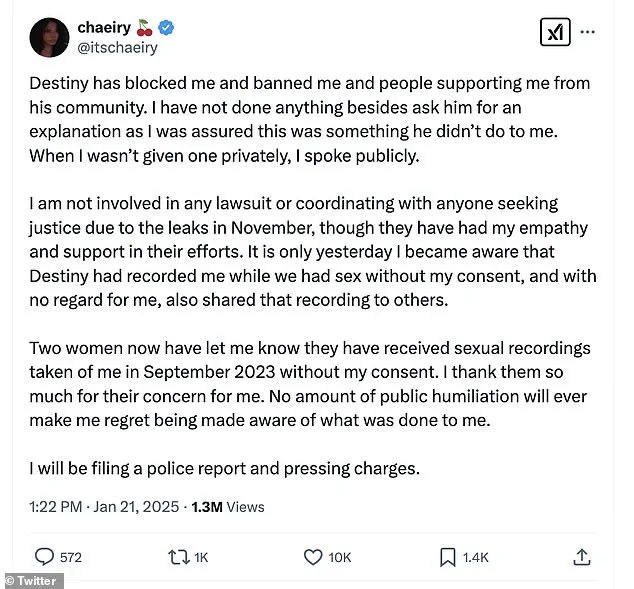
Task: Click the blue verified badge
Action: pos(166,27)
